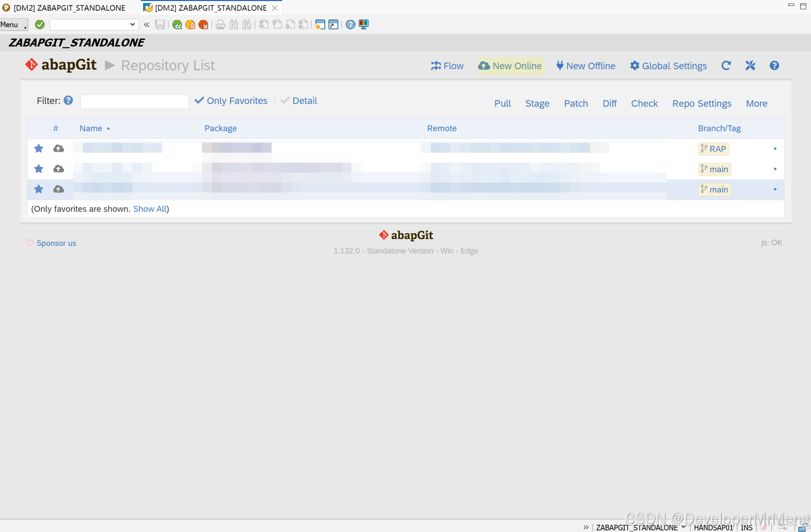
Task: Click the green Back arrow toolbar icon
Action: click(177, 25)
